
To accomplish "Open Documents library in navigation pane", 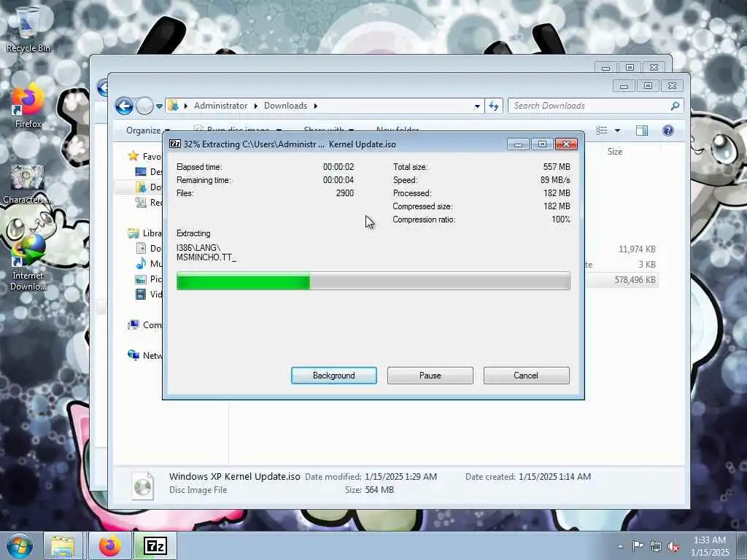I will tap(149, 248).
